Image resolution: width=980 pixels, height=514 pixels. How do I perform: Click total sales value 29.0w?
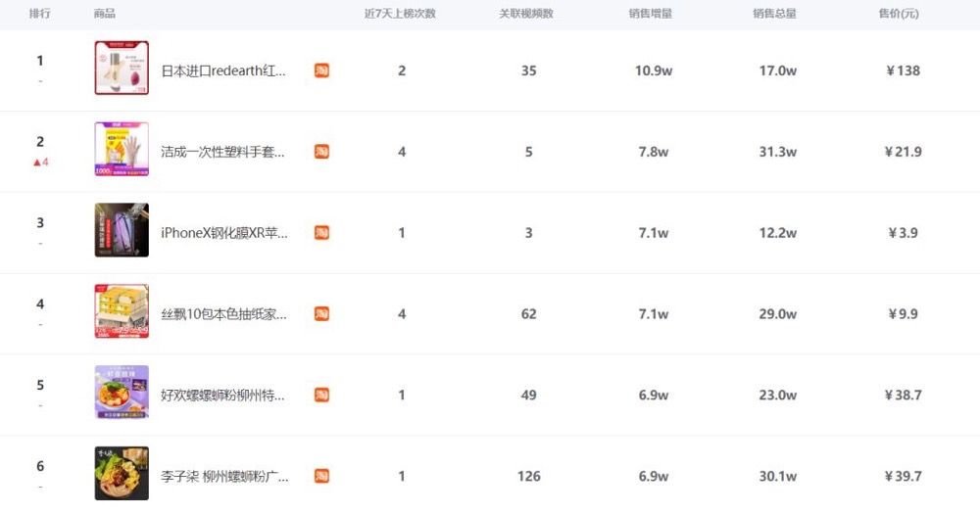coord(778,314)
